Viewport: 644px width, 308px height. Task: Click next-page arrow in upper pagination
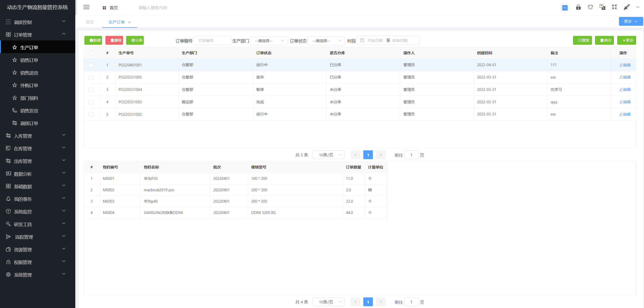pyautogui.click(x=381, y=155)
